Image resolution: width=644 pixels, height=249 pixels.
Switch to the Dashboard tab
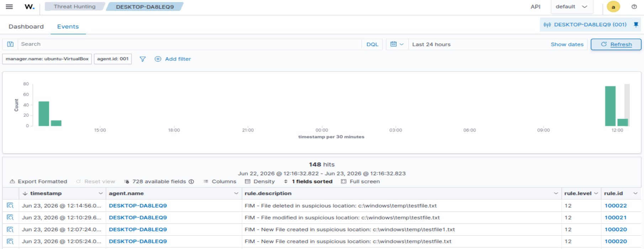(26, 27)
